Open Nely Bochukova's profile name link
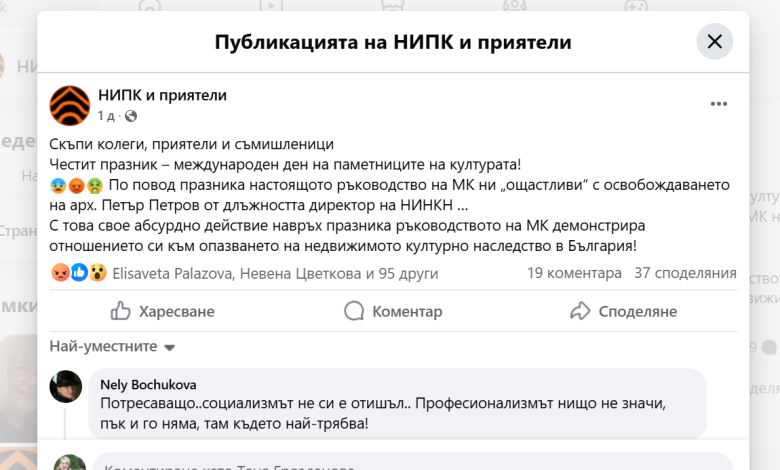This screenshot has width=780, height=470. coord(150,383)
